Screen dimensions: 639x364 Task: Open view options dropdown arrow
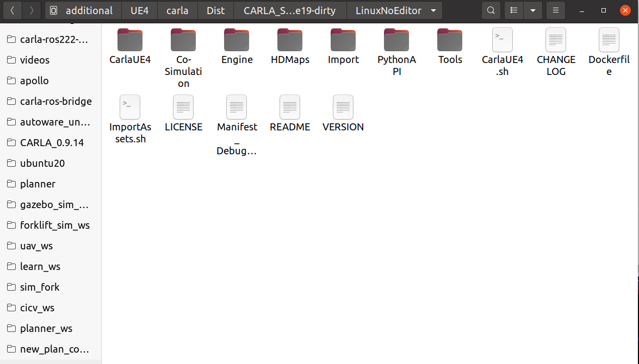coord(532,10)
